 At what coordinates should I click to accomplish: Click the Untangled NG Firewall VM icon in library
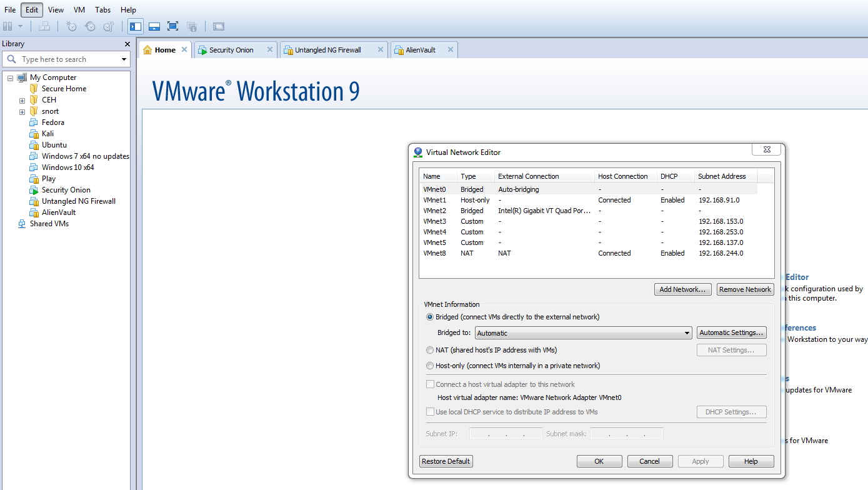click(x=34, y=201)
